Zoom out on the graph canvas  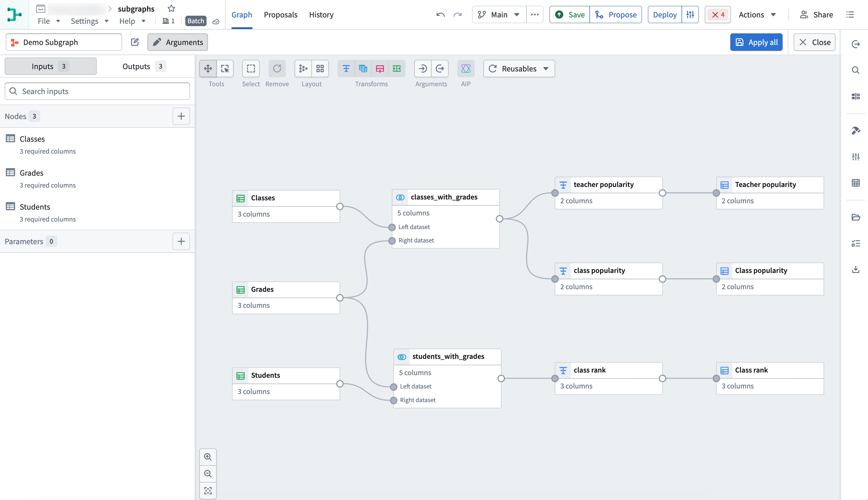point(208,474)
